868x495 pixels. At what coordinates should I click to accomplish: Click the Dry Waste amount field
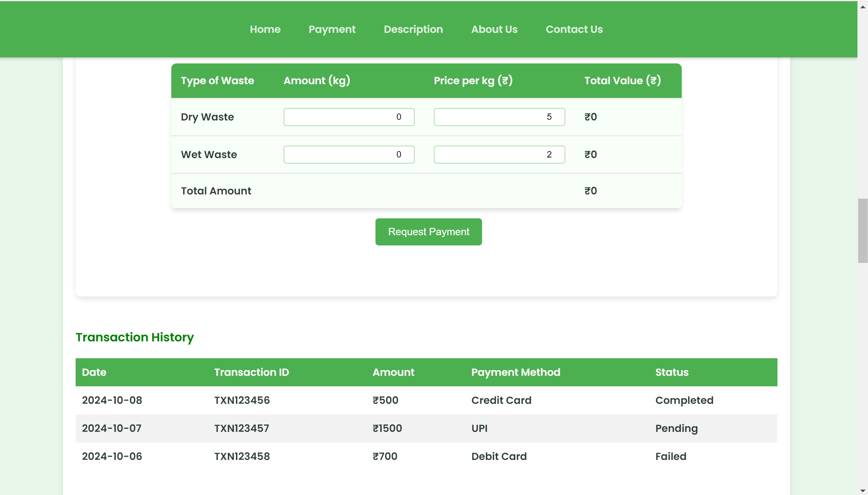click(x=349, y=117)
